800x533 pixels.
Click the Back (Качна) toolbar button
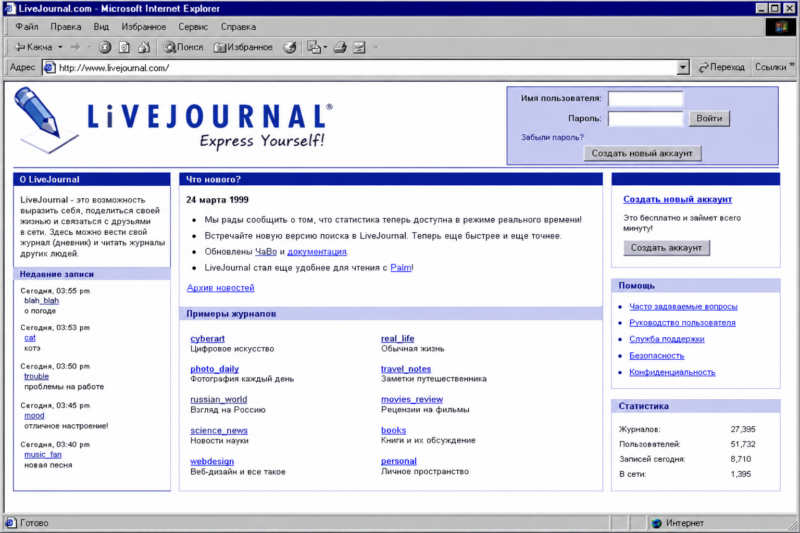(33, 47)
